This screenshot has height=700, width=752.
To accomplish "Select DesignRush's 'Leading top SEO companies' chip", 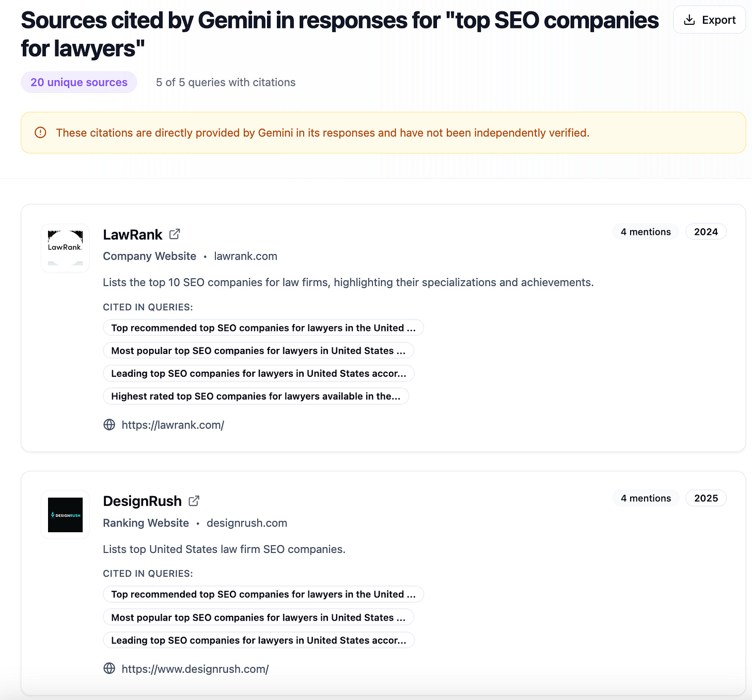I will tap(259, 640).
